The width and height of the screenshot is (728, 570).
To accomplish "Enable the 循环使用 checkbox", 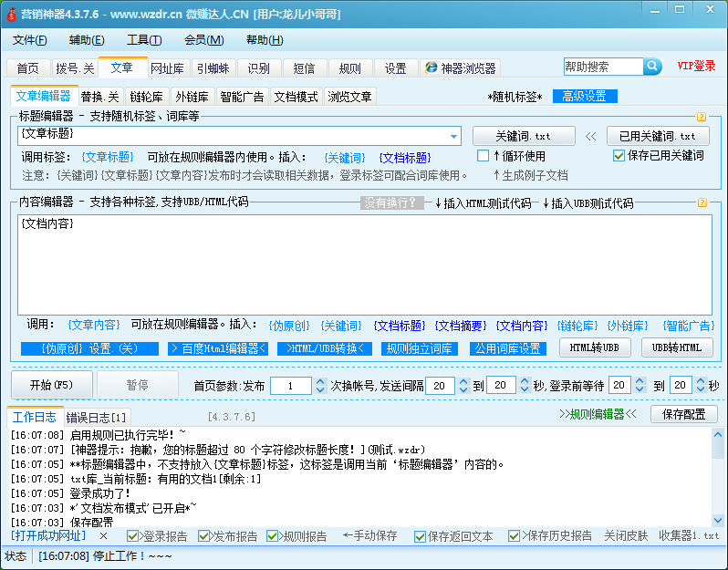I will pyautogui.click(x=484, y=156).
